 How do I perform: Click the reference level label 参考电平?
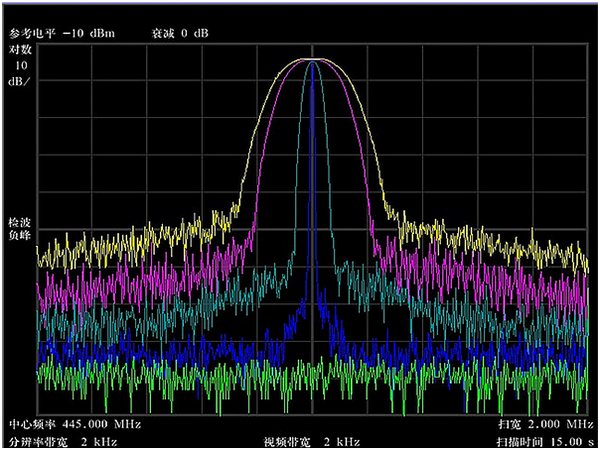pos(30,34)
